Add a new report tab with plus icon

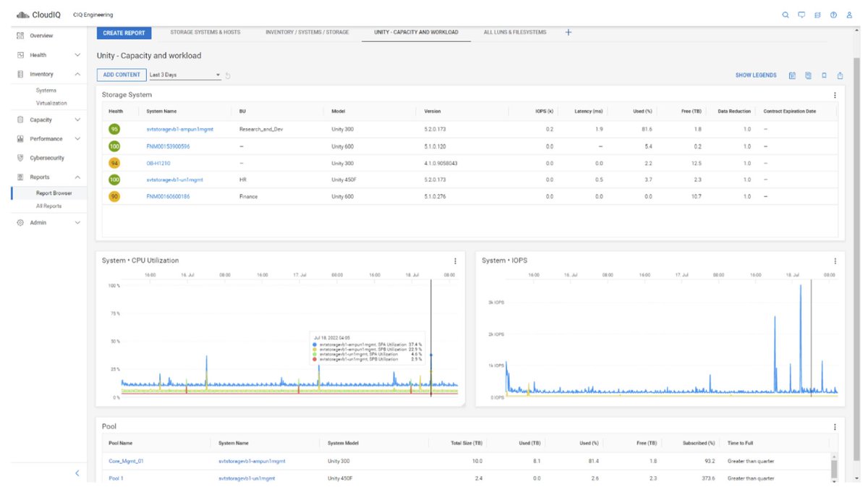568,33
